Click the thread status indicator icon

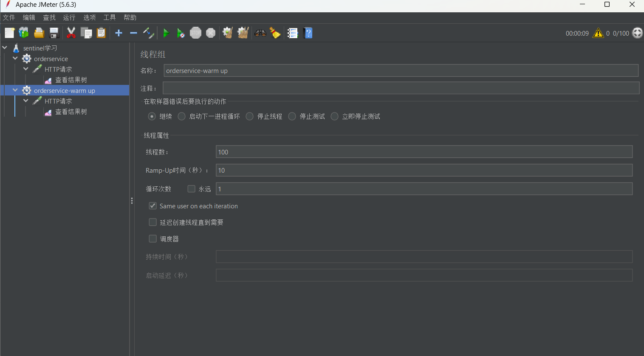638,33
